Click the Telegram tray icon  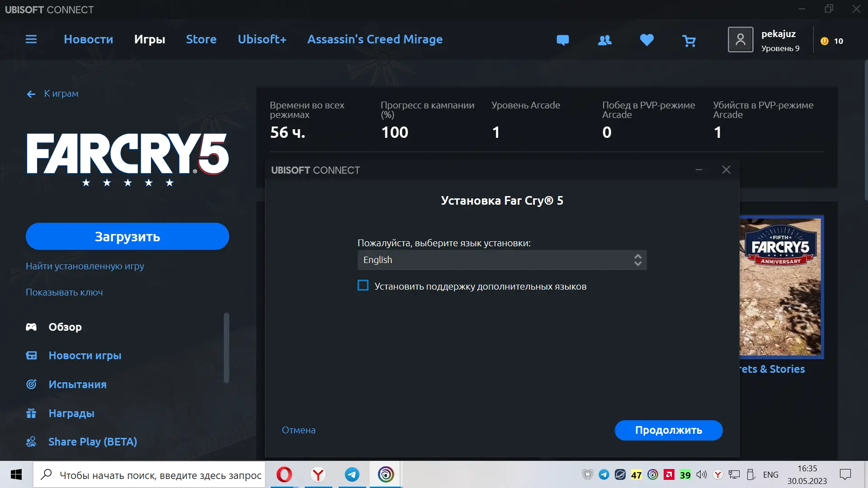[604, 474]
